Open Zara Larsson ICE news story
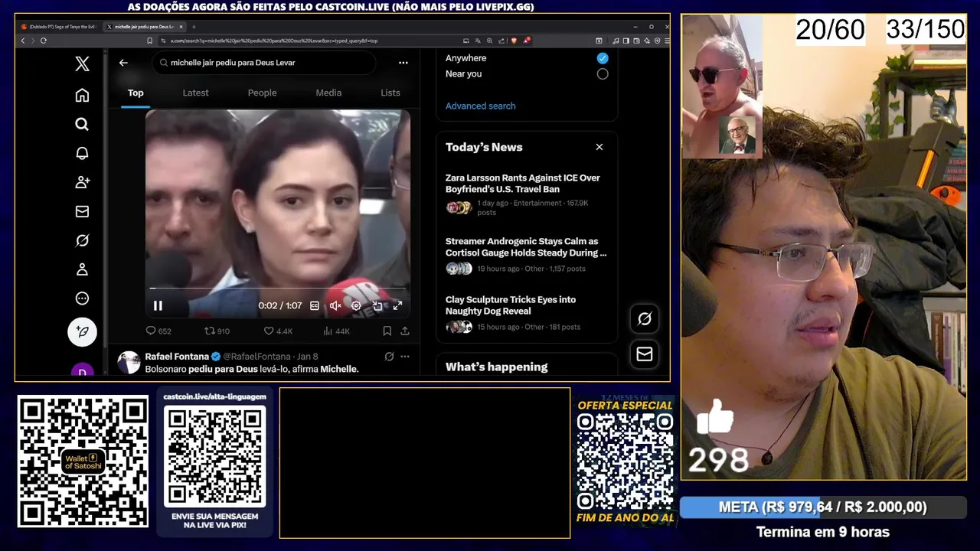This screenshot has width=980, height=551. 527,194
